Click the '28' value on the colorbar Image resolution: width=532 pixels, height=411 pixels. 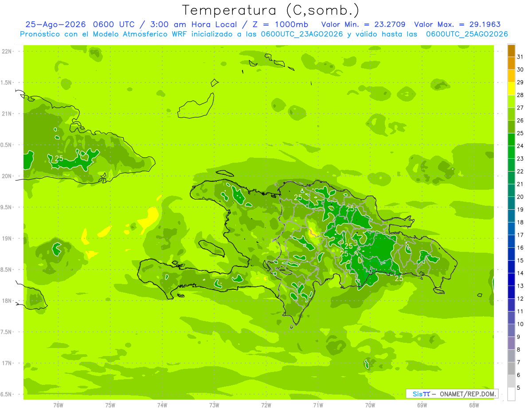520,95
